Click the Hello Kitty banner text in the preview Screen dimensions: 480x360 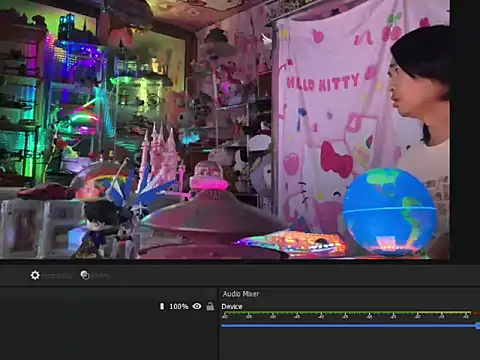[x=323, y=83]
